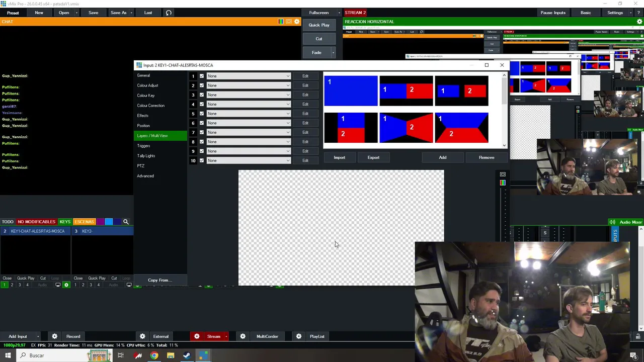Click the preview safe-area overlay icon
The width and height of the screenshot is (644, 362).
pos(289,22)
